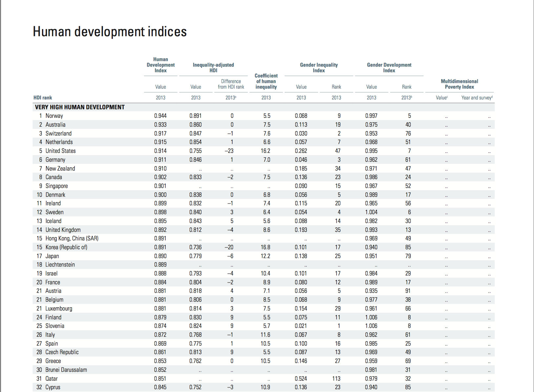Click the country name "Denmark"

pos(55,195)
